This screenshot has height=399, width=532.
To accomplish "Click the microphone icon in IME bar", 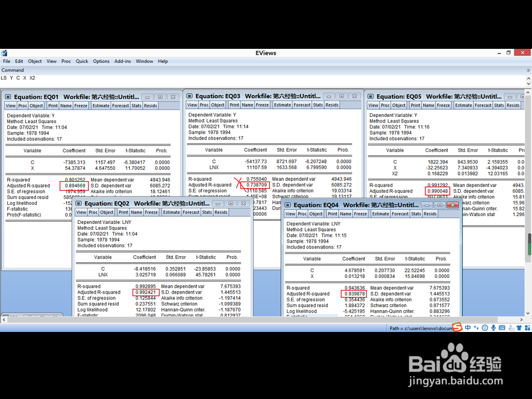I will [494, 328].
